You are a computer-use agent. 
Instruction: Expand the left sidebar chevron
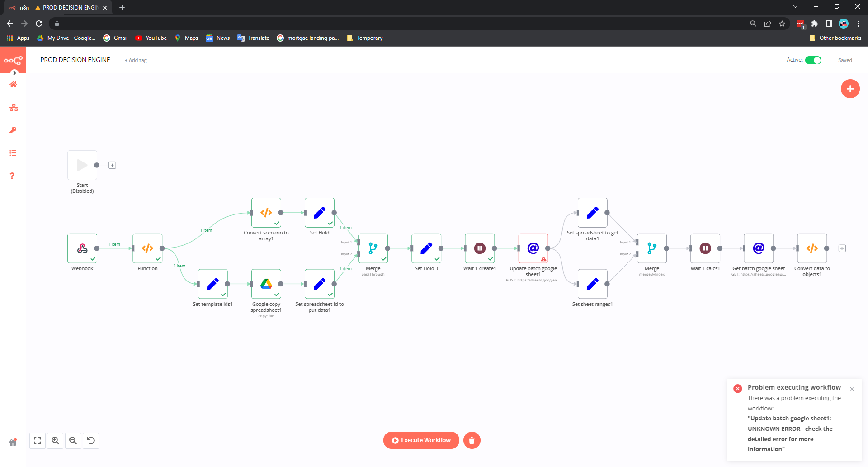point(14,73)
